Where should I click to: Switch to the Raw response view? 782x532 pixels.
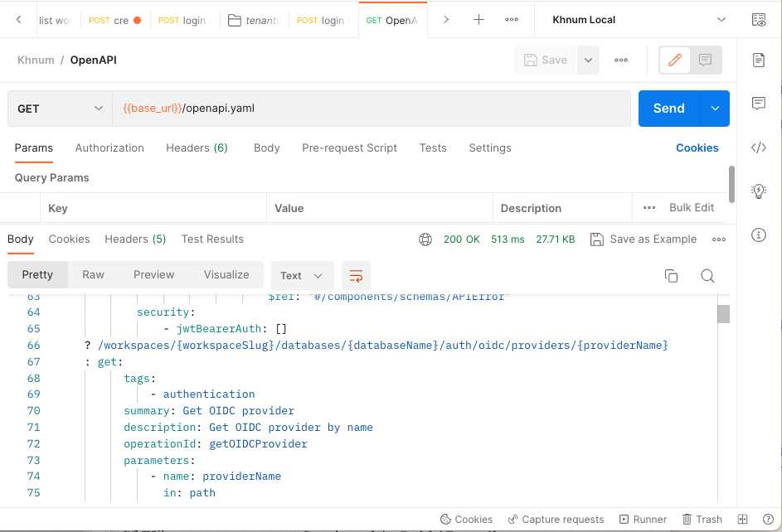click(x=92, y=274)
